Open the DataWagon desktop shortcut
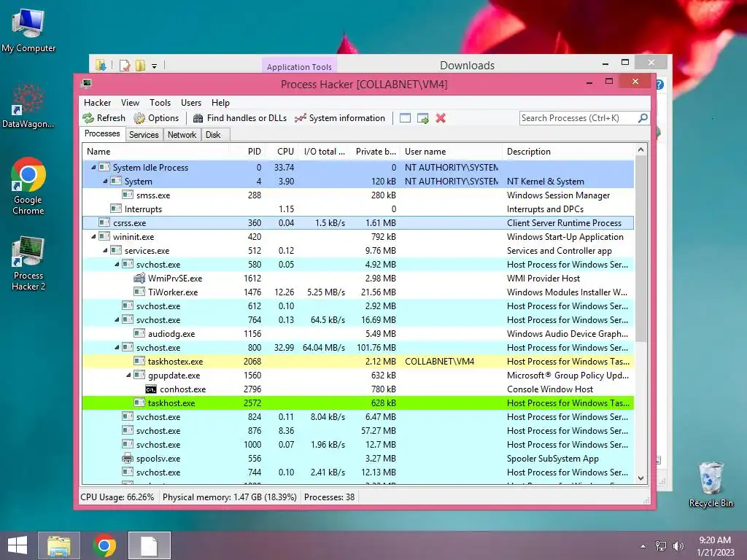 (x=28, y=106)
